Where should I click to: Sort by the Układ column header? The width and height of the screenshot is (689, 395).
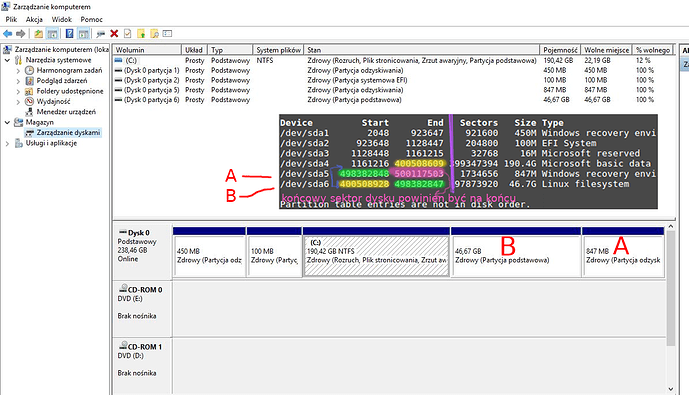194,50
